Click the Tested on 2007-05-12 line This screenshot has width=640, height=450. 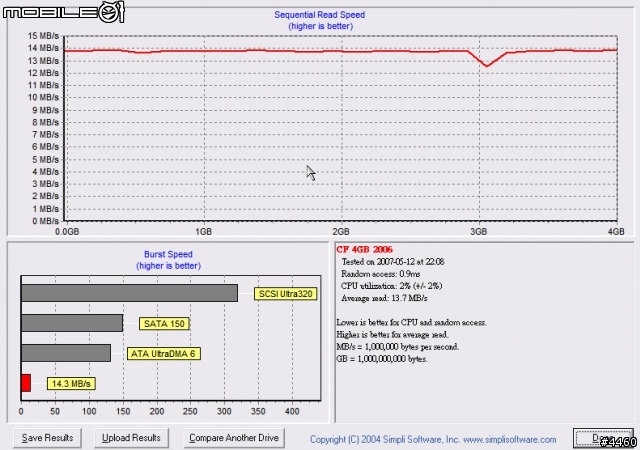click(x=393, y=262)
